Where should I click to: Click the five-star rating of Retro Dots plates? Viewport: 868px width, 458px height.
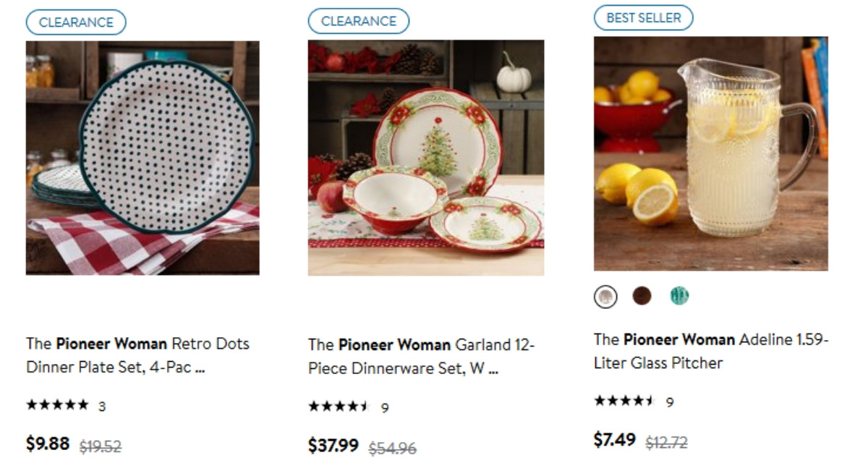pos(57,405)
